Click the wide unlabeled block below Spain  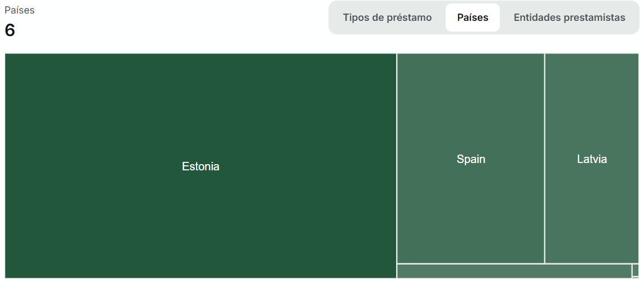point(514,271)
